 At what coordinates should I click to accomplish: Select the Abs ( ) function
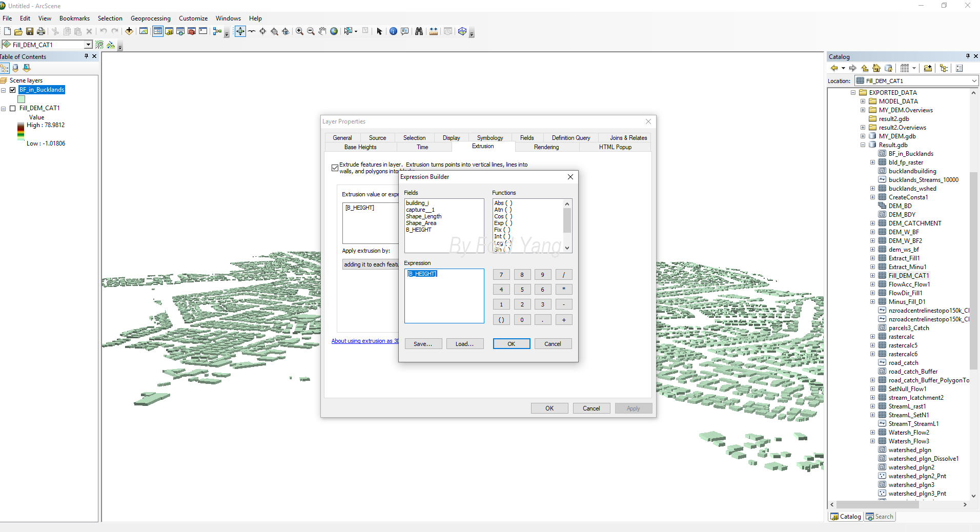pos(503,203)
